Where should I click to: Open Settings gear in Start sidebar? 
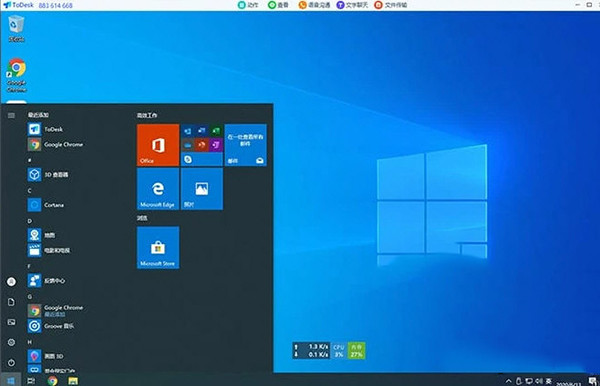click(x=11, y=342)
